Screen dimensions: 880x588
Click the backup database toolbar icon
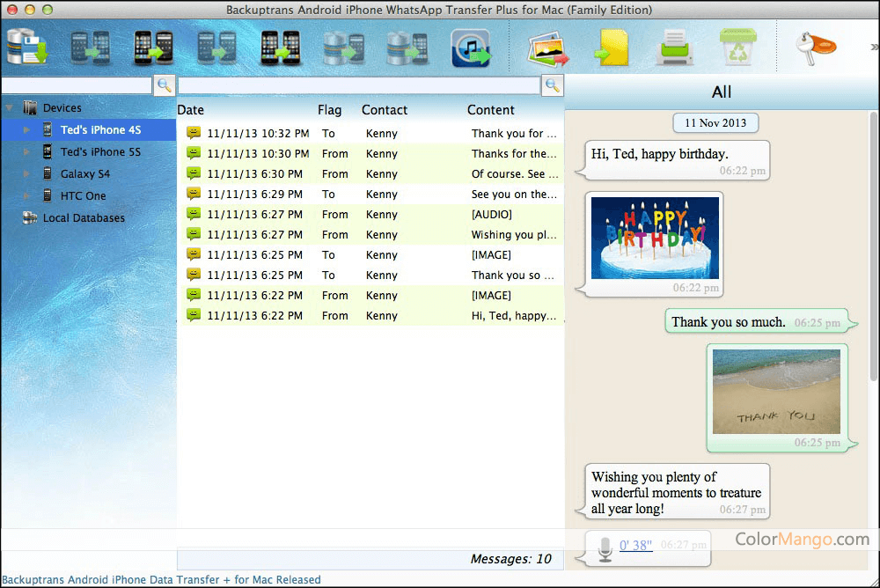[26, 48]
